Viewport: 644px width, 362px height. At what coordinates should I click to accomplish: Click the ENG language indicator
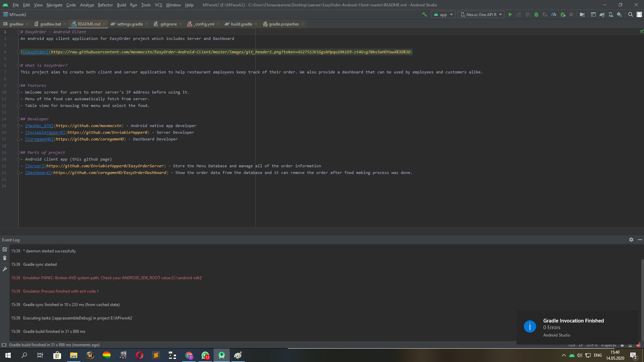click(x=598, y=355)
